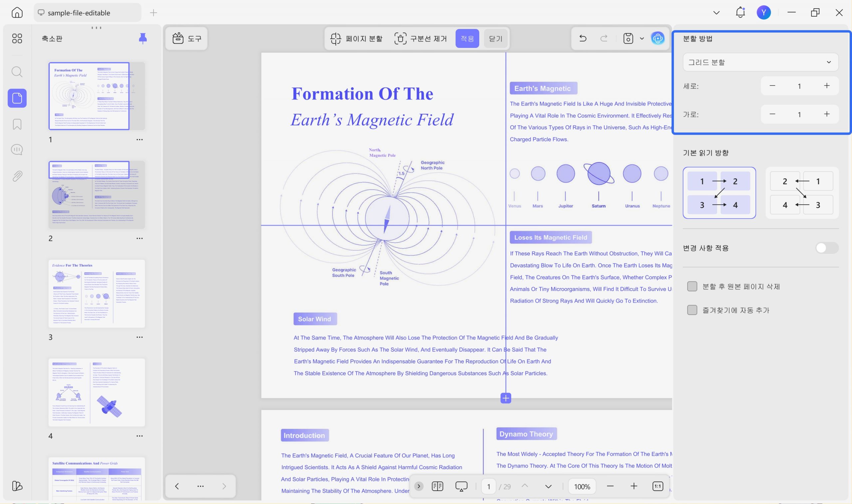This screenshot has width=852, height=504.
Task: Decrease the 가로 value
Action: click(x=772, y=114)
